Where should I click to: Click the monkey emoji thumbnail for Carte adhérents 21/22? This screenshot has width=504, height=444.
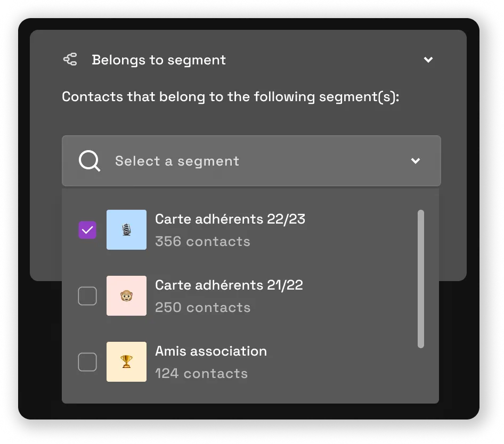(126, 295)
